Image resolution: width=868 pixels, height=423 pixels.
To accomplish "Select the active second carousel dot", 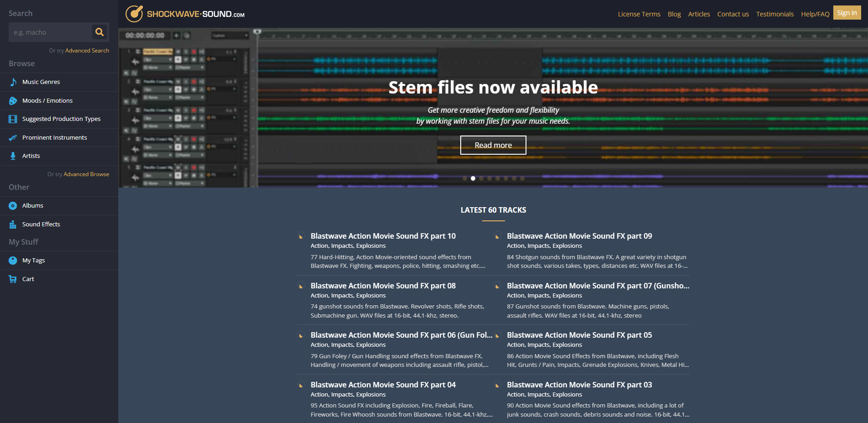I will (x=473, y=178).
